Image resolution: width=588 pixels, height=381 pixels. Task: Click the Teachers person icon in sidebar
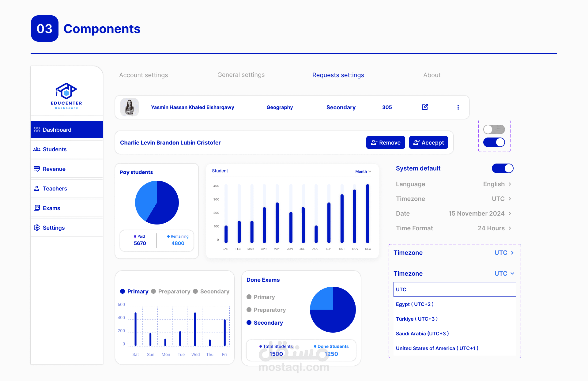(37, 188)
